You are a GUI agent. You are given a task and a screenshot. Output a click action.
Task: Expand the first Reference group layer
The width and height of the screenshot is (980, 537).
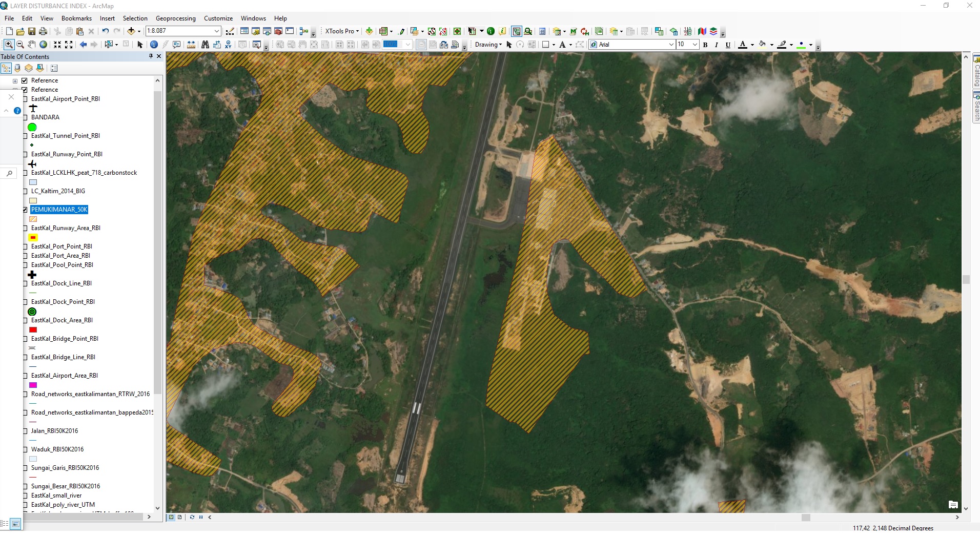click(15, 81)
